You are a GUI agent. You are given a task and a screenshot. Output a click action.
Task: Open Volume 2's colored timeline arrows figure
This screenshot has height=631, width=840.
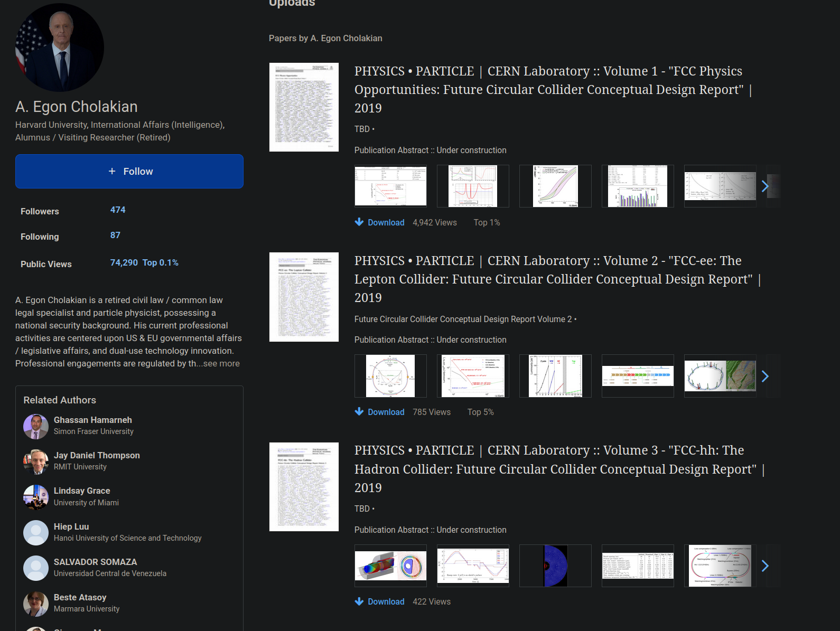(638, 376)
